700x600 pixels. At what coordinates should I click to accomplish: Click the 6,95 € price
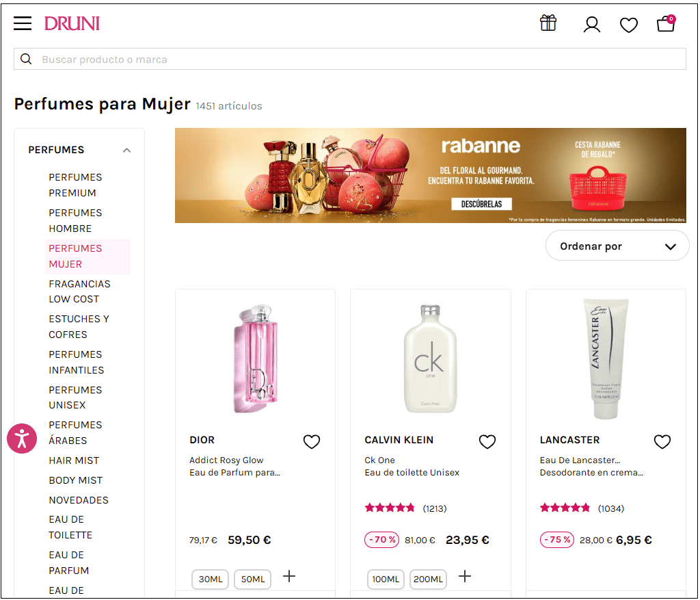pos(634,540)
